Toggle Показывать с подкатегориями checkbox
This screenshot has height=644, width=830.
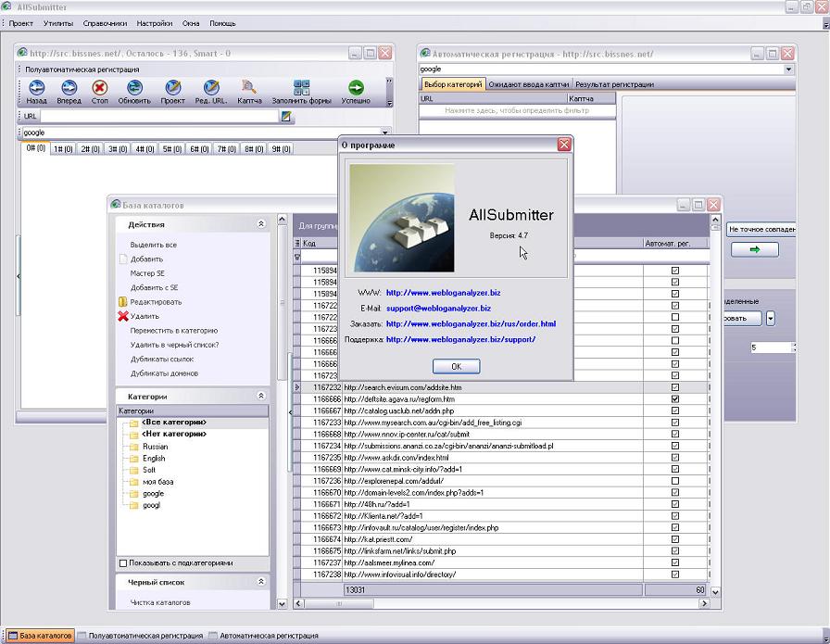coord(123,563)
